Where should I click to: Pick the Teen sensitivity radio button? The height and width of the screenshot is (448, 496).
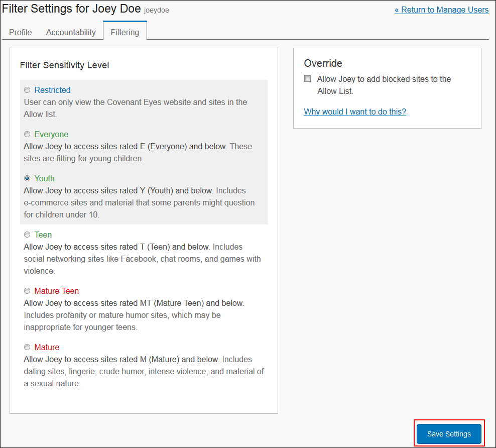pos(27,235)
